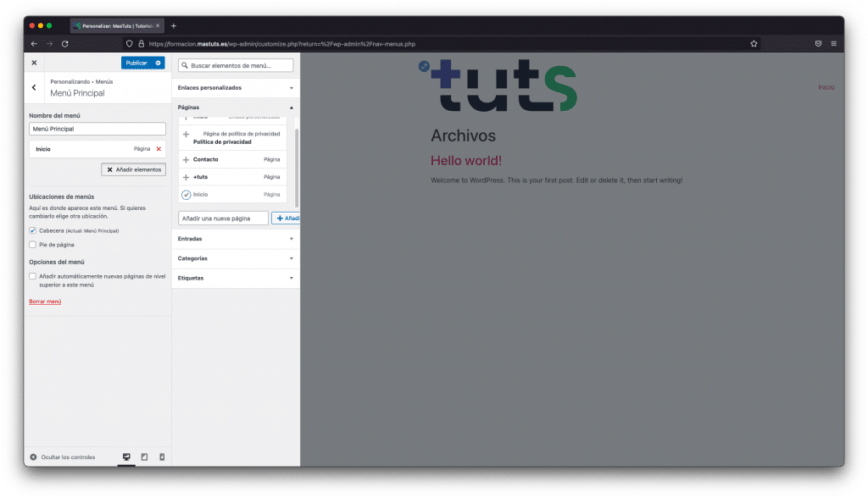Image resolution: width=868 pixels, height=498 pixels.
Task: Add +tuts page using its plus icon
Action: (x=186, y=177)
